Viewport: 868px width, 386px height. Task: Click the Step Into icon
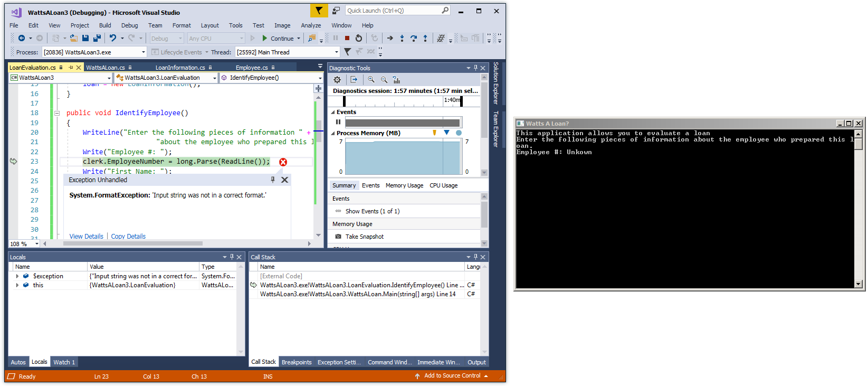click(402, 38)
